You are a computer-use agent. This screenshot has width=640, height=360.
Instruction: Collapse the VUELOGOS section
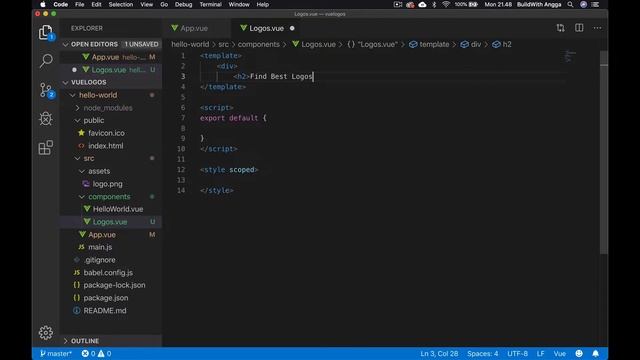point(66,82)
